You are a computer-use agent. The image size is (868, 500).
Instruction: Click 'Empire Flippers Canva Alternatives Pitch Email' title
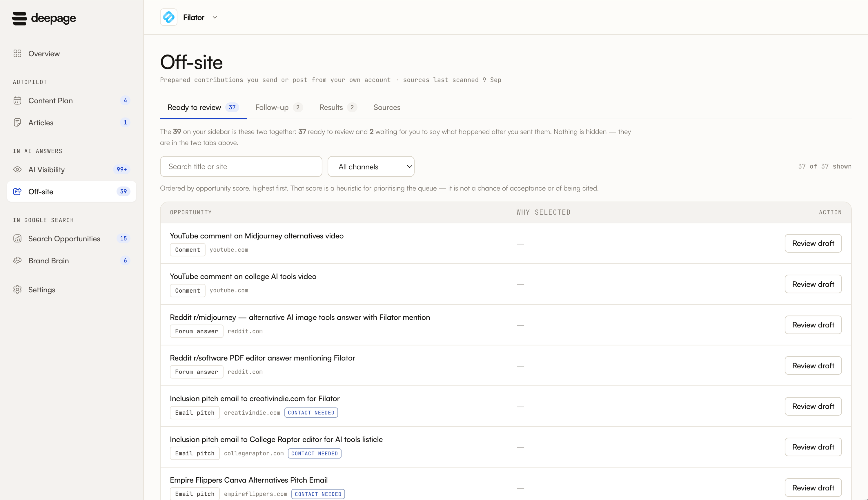249,480
